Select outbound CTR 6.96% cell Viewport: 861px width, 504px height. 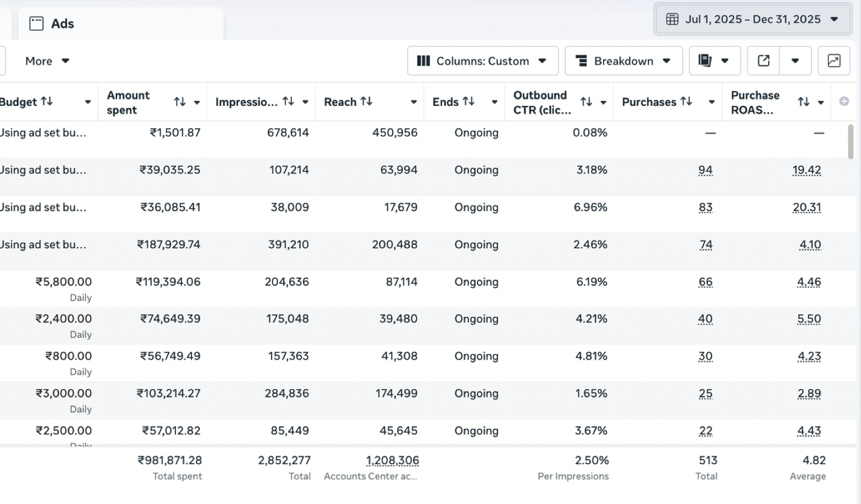(590, 207)
